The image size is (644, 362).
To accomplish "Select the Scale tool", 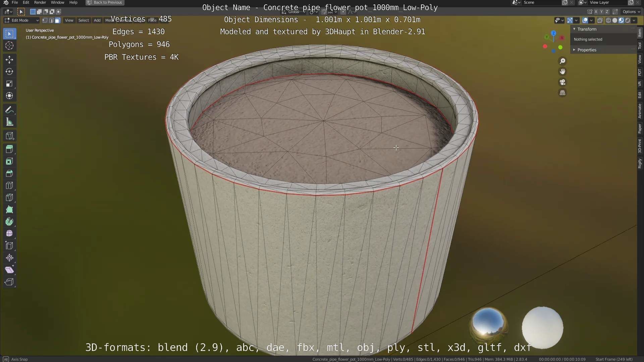I will pos(9,84).
